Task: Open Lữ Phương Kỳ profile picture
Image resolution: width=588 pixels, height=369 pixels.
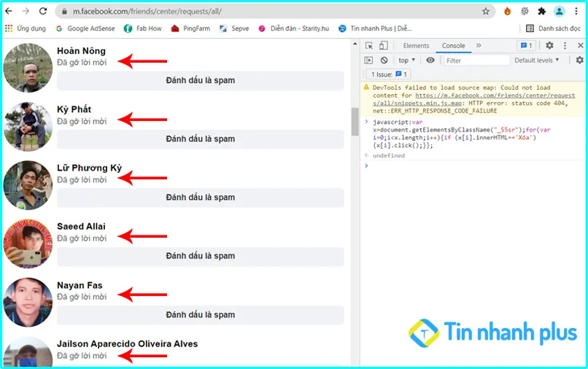Action: coord(28,185)
